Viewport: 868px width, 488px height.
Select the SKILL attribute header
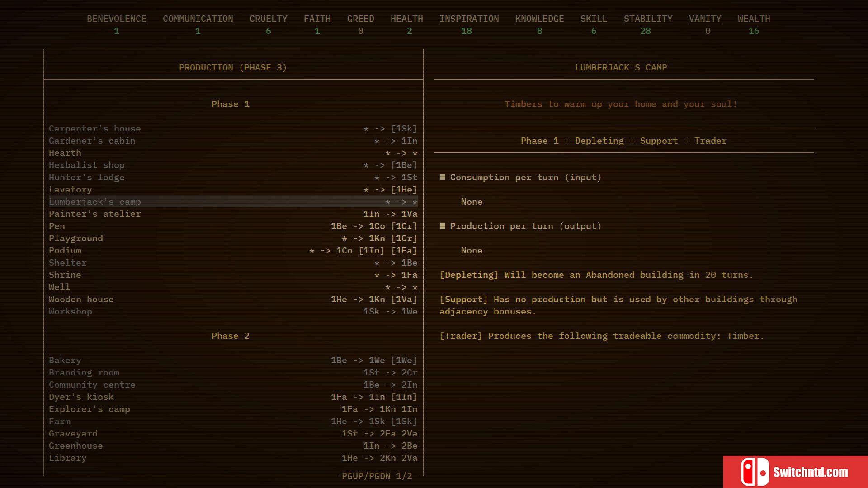click(x=594, y=19)
